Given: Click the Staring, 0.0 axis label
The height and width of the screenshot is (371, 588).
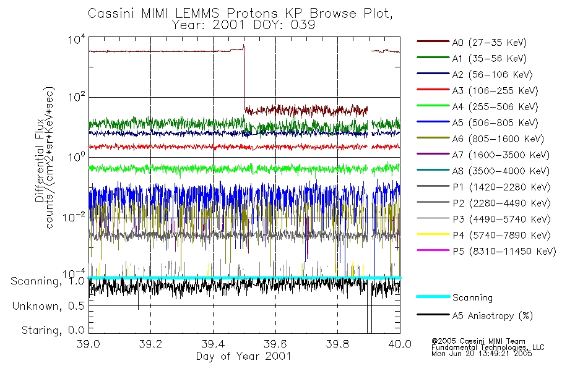Looking at the screenshot, I should tap(53, 330).
